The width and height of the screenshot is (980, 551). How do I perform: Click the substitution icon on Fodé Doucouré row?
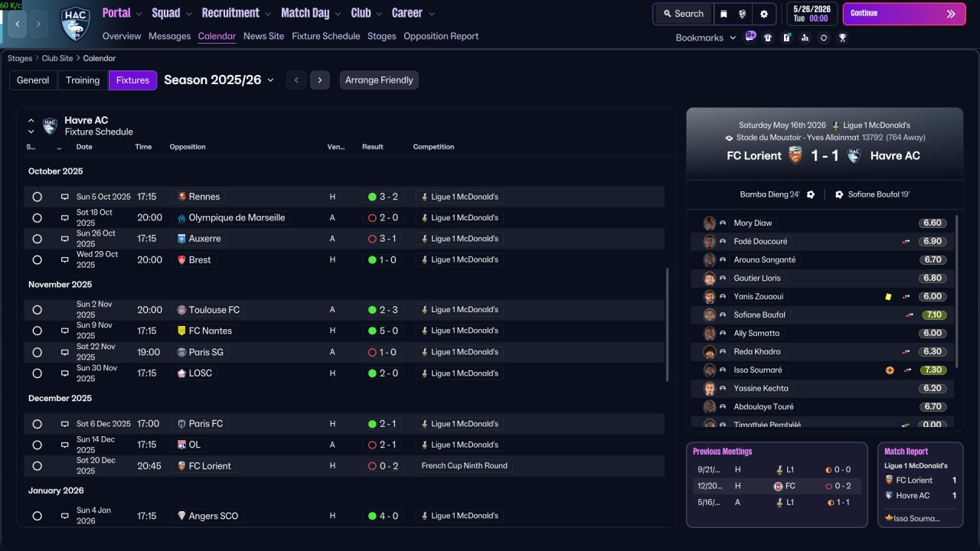907,241
